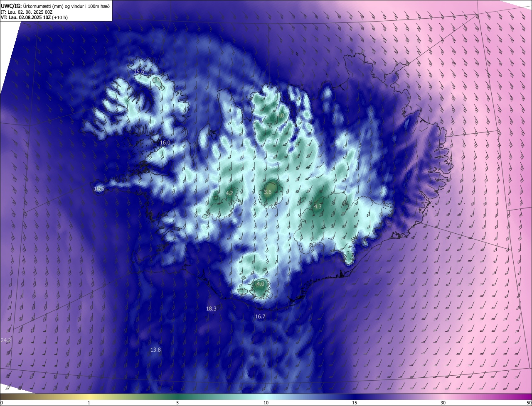Screen dimensions: 532x406
Task: Click the 4.0 value label
Action: pyautogui.click(x=260, y=284)
